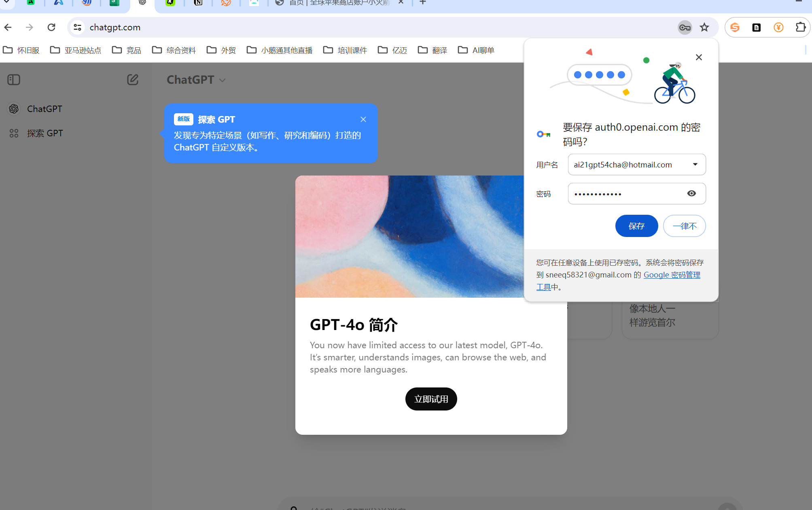Click the browser forward arrow

[30, 28]
